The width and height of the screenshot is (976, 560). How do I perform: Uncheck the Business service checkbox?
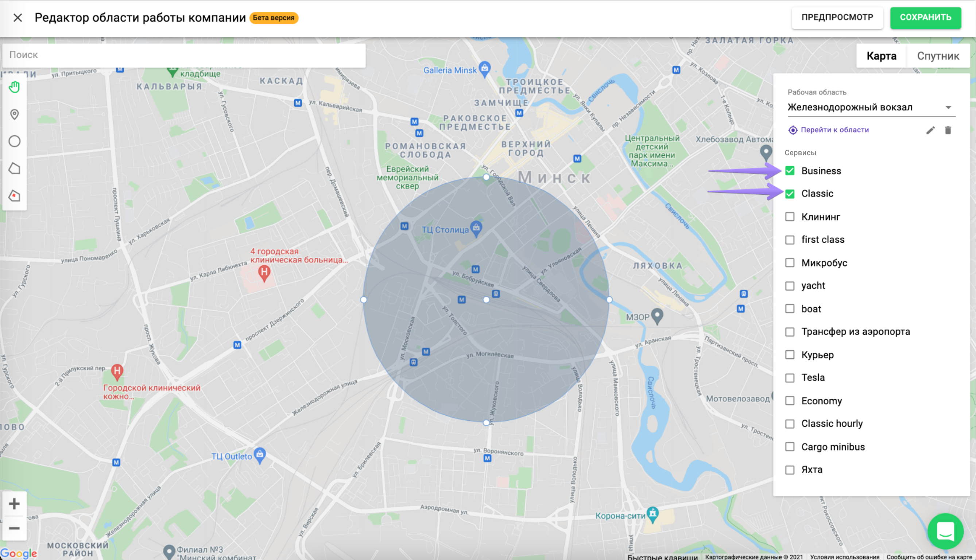point(790,171)
